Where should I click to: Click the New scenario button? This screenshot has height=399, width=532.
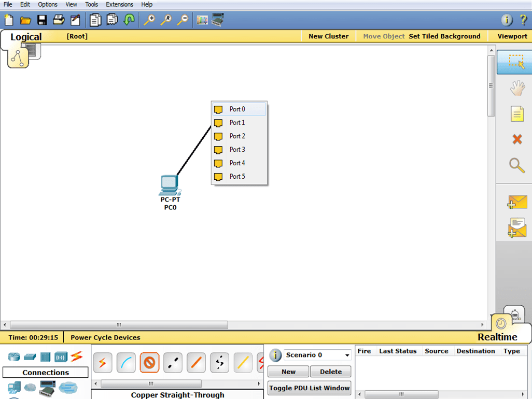click(288, 372)
